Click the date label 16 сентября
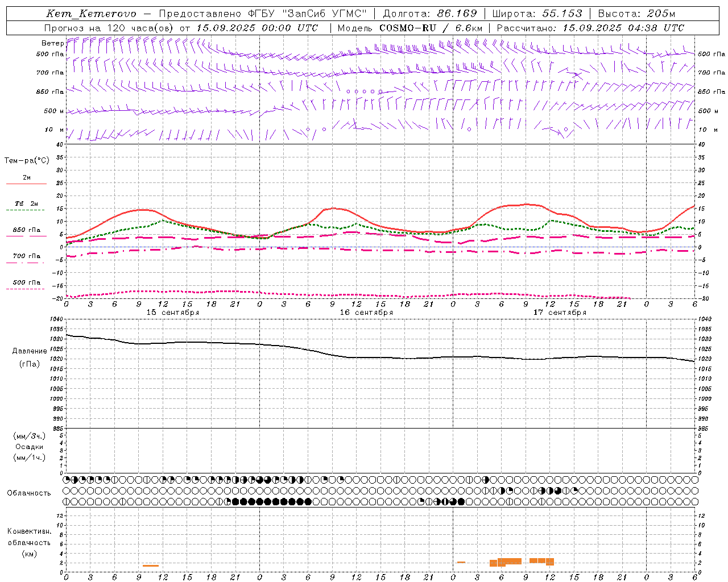728x582 pixels. tap(366, 313)
